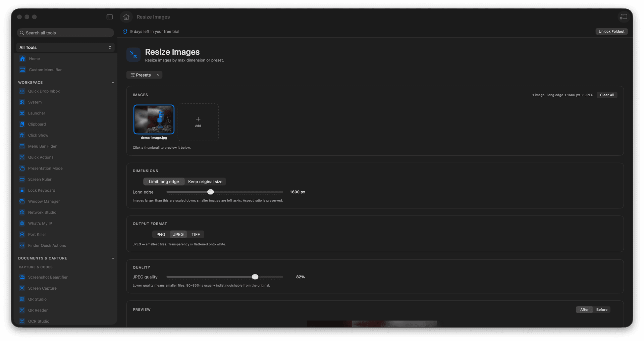This screenshot has height=341, width=644.
Task: Toggle the sidebar panel icon
Action: (x=110, y=17)
